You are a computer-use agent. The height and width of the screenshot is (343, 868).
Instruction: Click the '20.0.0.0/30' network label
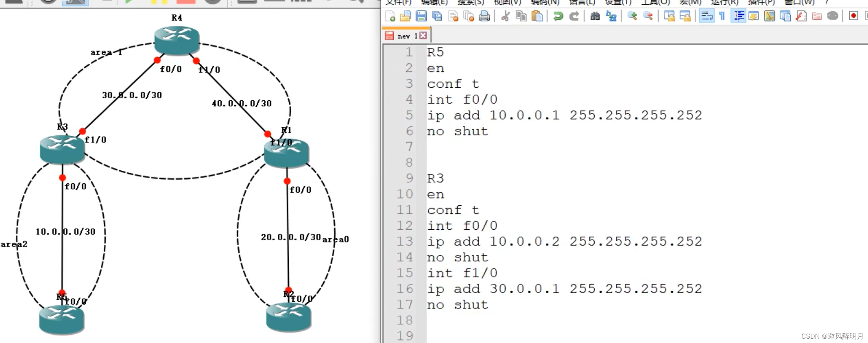point(291,237)
